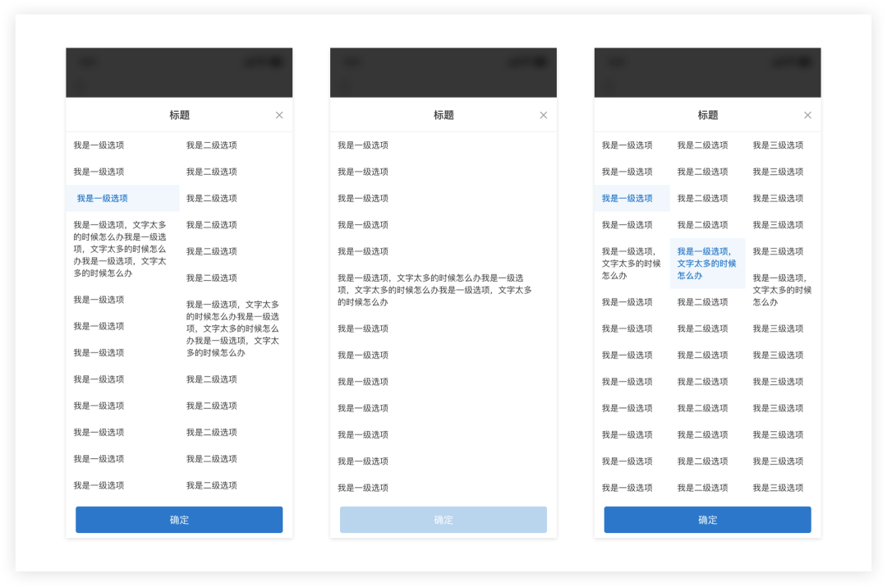
Task: Click the 确定 button in the left panel
Action: [179, 520]
